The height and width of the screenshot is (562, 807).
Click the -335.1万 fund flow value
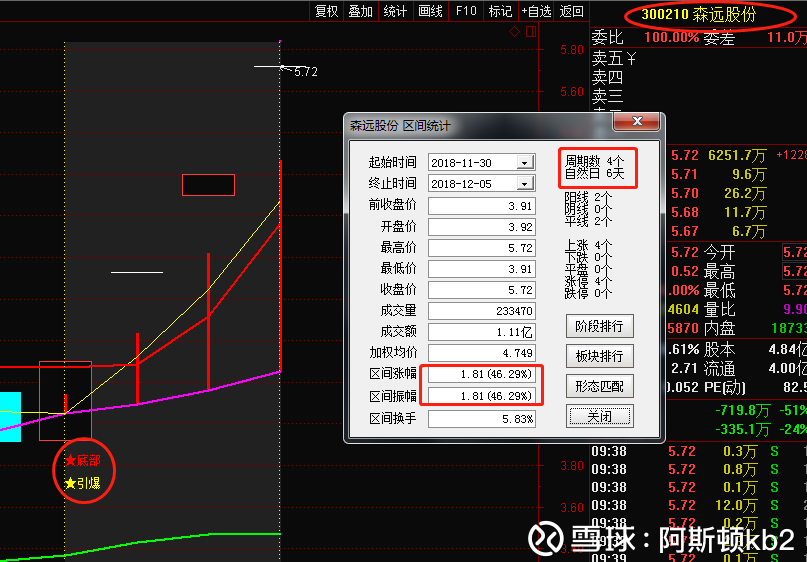tap(743, 429)
